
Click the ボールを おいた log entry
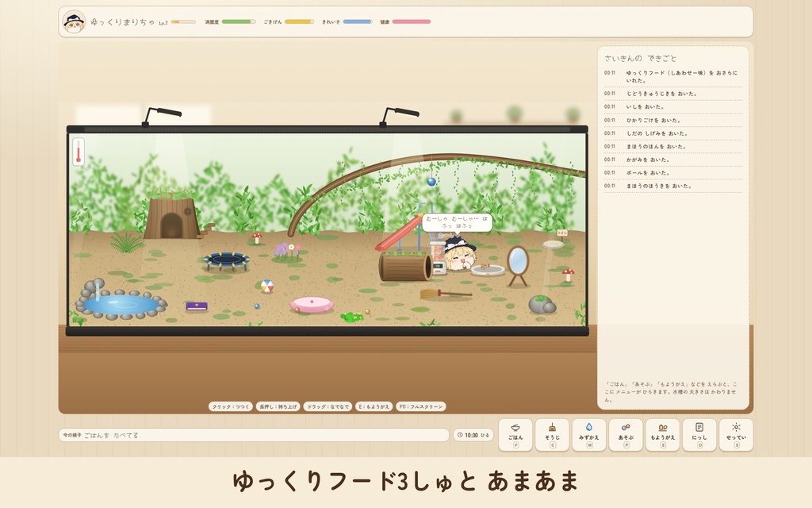pos(672,172)
